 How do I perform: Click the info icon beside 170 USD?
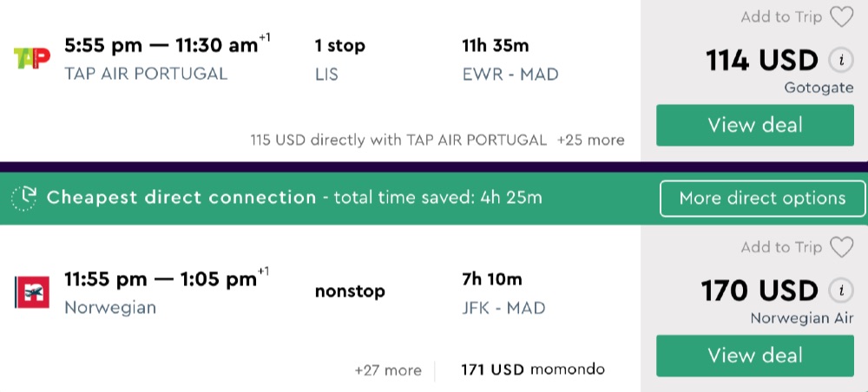(x=839, y=290)
